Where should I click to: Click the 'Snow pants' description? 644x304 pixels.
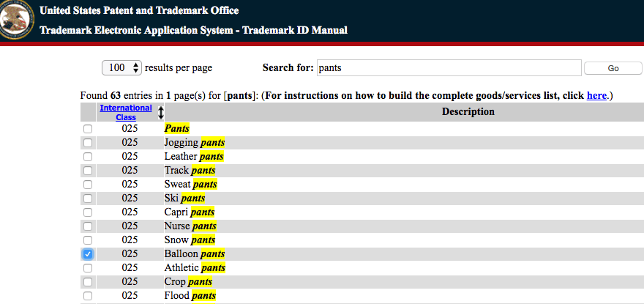(x=190, y=240)
